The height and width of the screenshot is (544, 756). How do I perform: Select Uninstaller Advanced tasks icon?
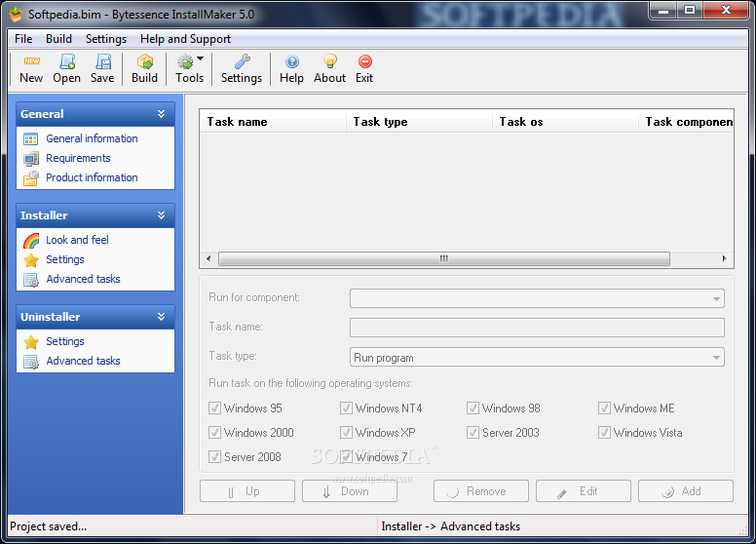31,362
